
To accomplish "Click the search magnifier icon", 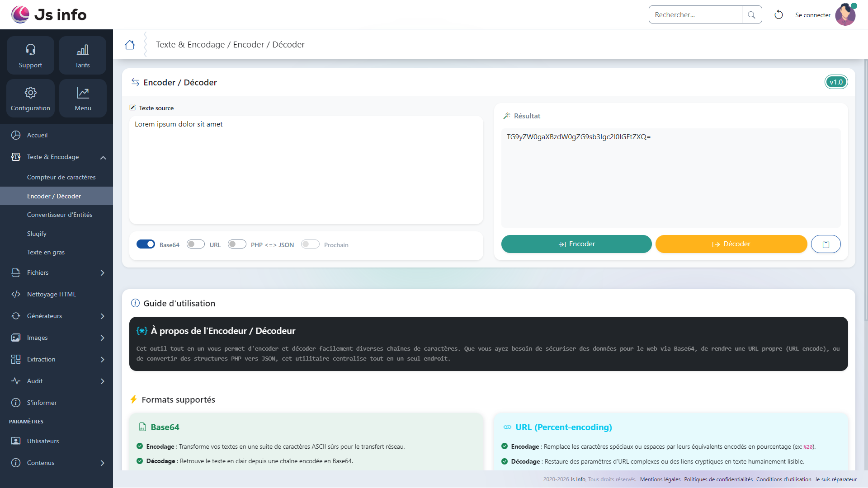I will [751, 14].
